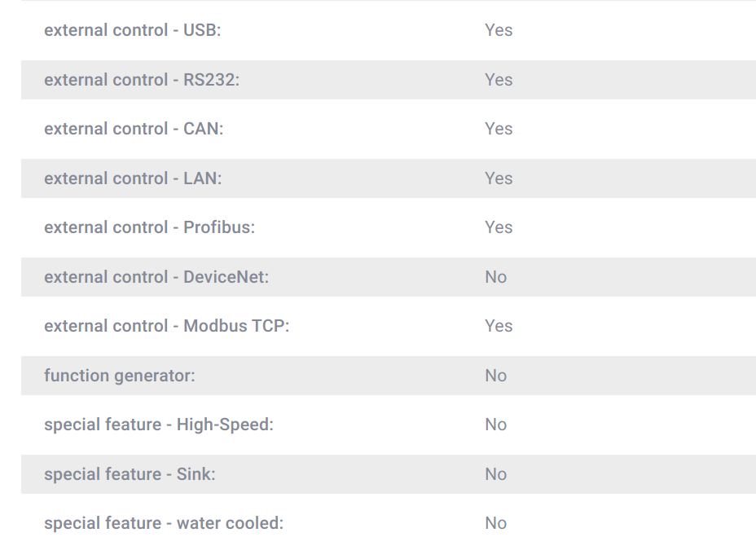Select the Yes value for RS232

[x=499, y=80]
